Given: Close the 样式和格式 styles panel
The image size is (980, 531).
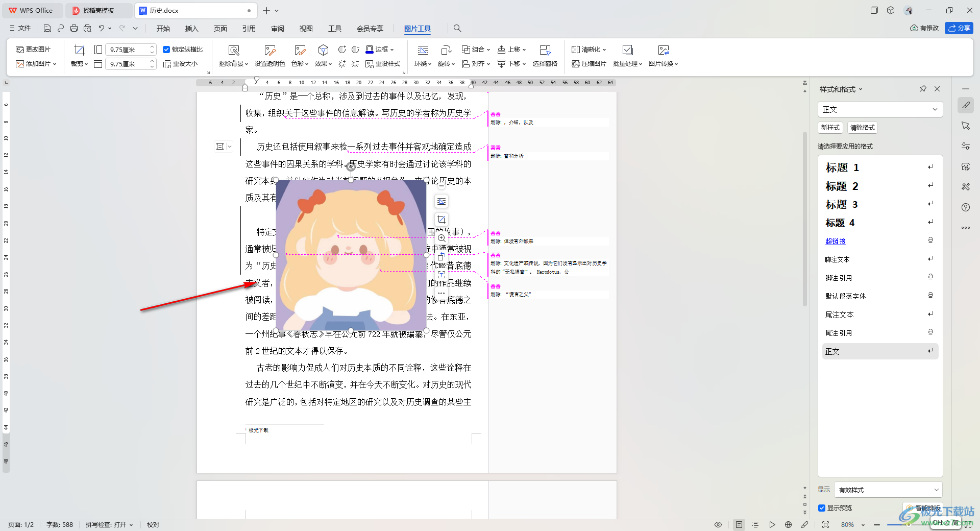Looking at the screenshot, I should tap(937, 89).
